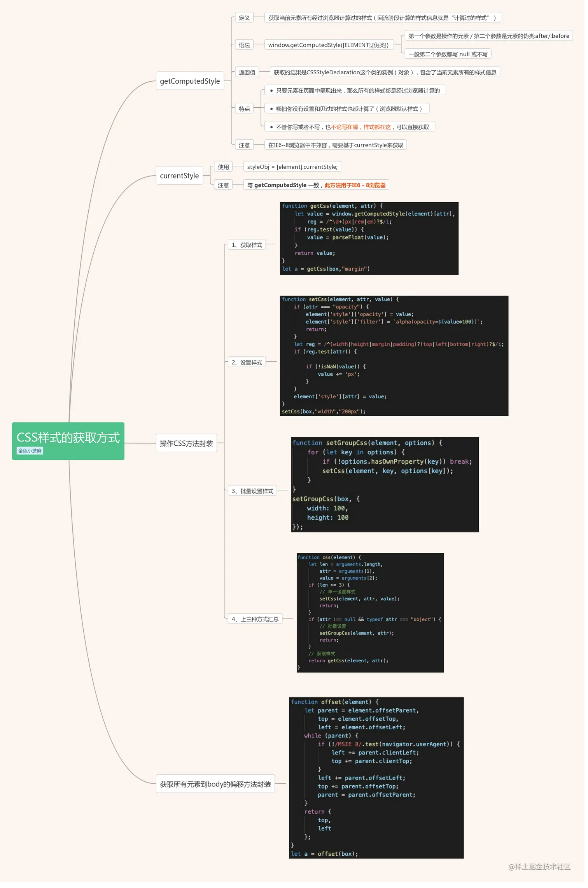Select the 操作CSS方法封装 node
The height and width of the screenshot is (888, 588).
(187, 446)
